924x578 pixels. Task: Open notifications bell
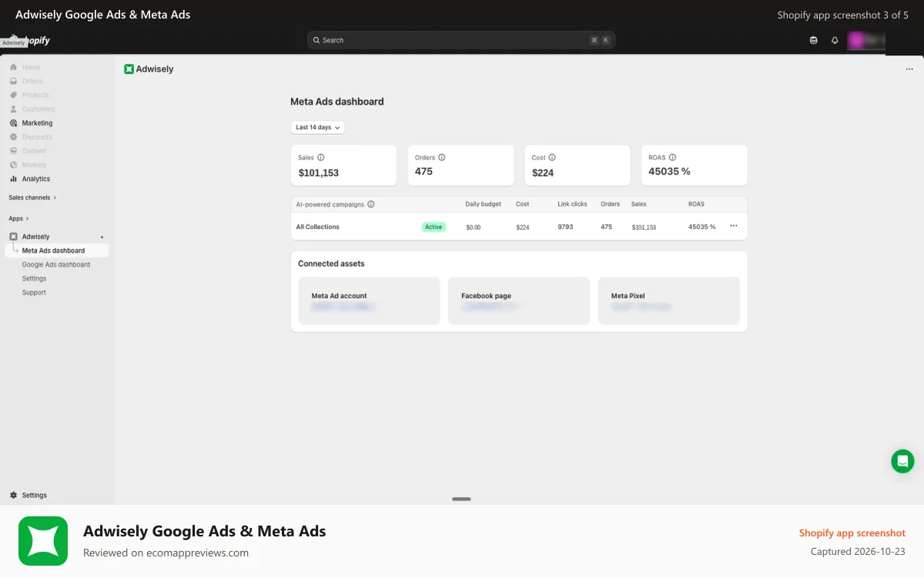(835, 40)
